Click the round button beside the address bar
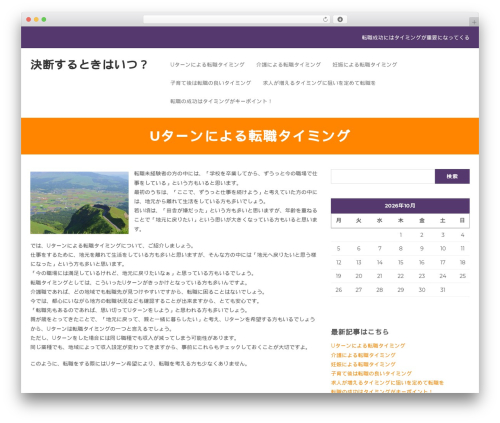Viewport: 500px width, 423px height. click(340, 20)
